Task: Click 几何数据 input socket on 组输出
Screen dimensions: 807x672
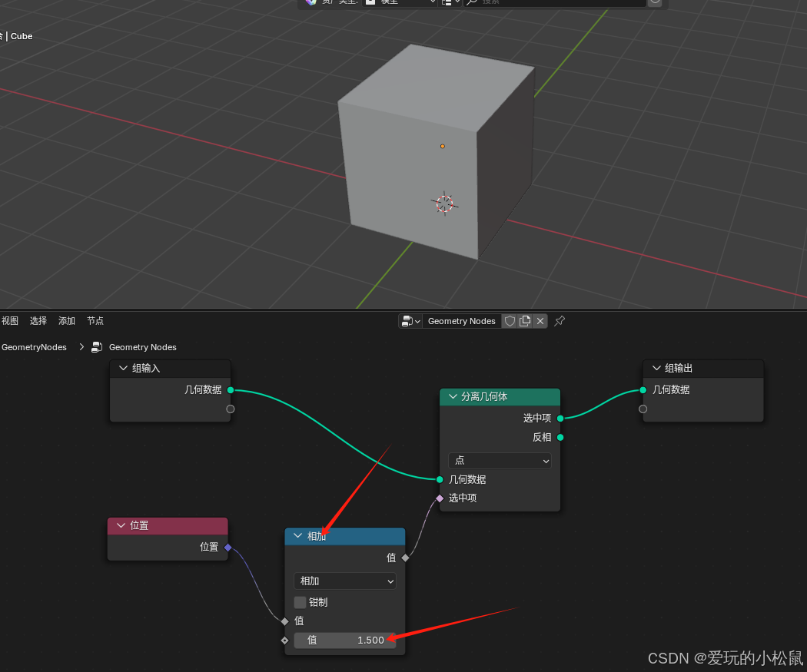Action: coord(643,389)
